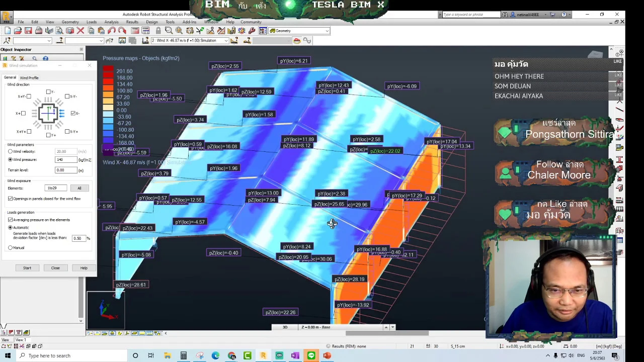644x362 pixels.
Task: Toggle Openings in panels closed checkbox
Action: (10, 199)
